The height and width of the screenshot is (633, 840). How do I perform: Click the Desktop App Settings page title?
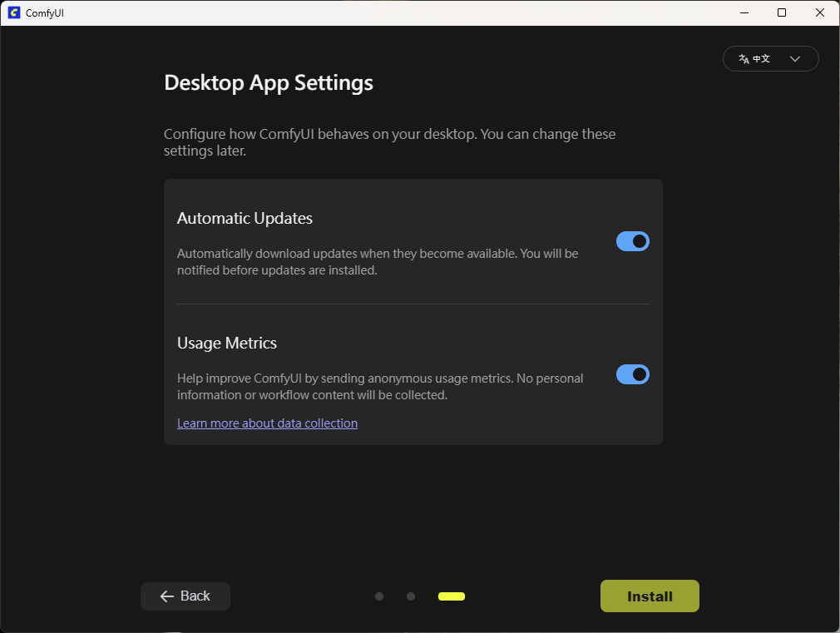click(269, 83)
